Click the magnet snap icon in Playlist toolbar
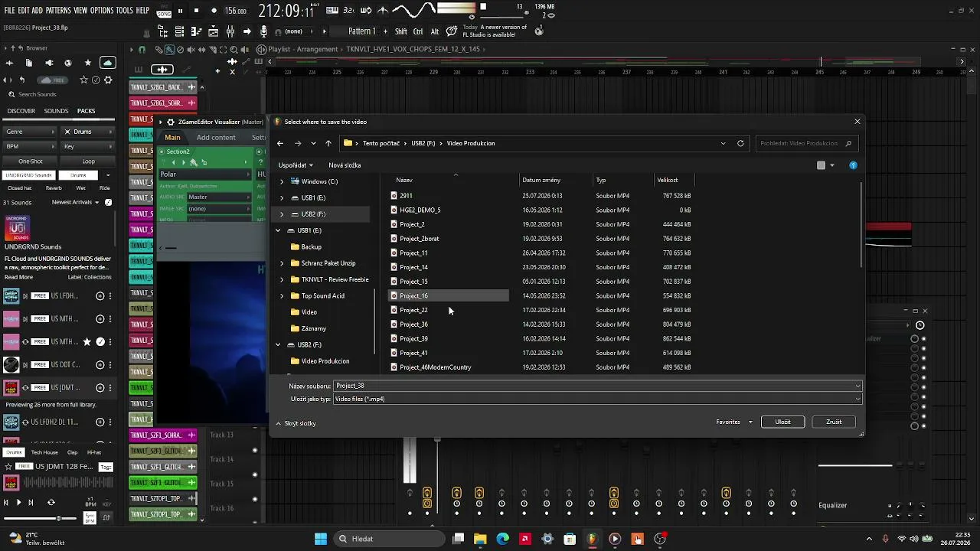The width and height of the screenshot is (980, 551). pyautogui.click(x=142, y=49)
